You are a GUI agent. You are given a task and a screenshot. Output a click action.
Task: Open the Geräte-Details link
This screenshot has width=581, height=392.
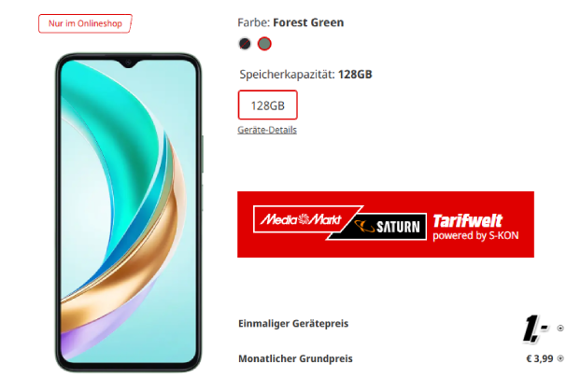click(267, 130)
